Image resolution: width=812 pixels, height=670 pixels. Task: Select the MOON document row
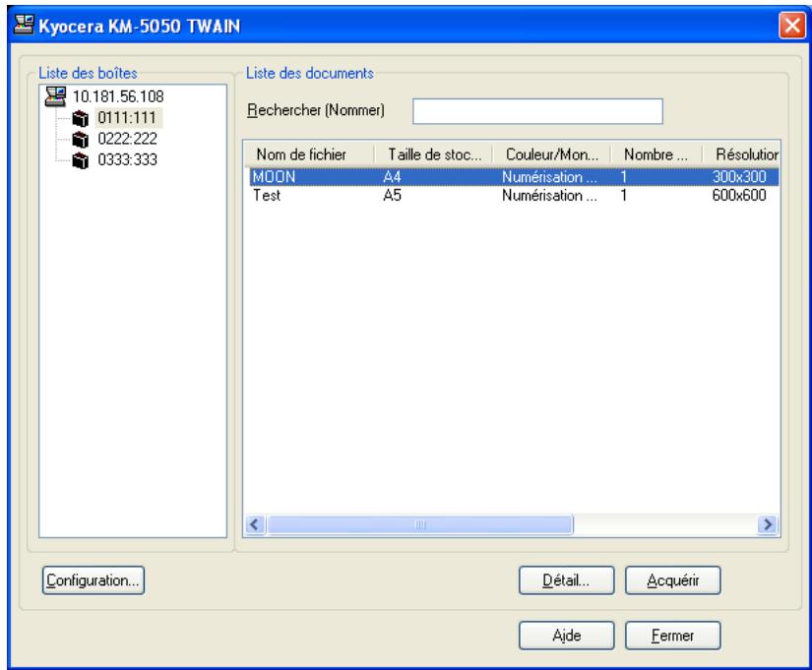click(514, 176)
